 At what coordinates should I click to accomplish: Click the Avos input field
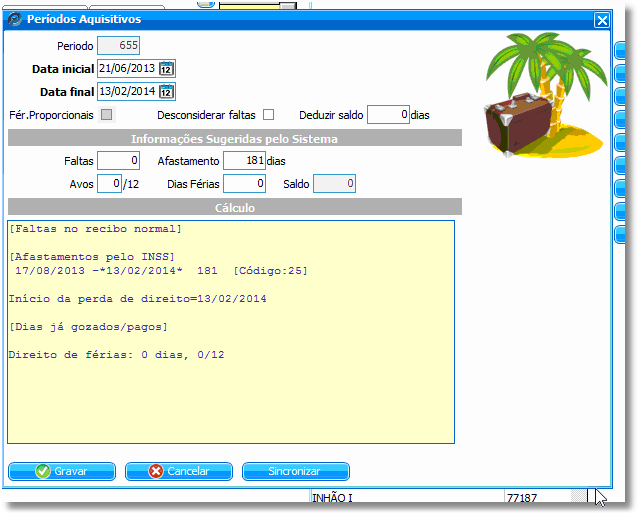(109, 183)
